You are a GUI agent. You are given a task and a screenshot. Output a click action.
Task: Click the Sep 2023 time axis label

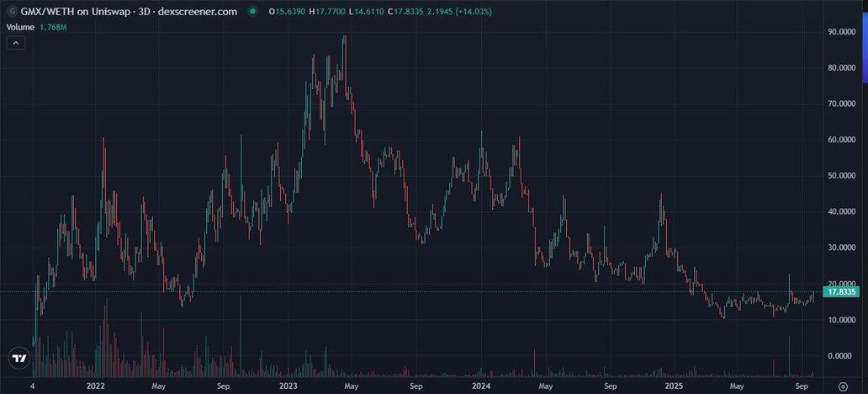pos(416,386)
